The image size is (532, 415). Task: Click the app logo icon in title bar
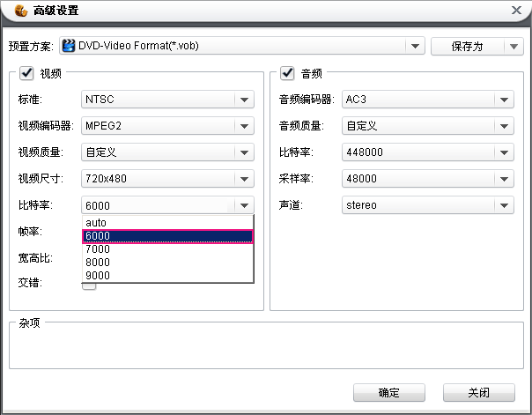[20, 11]
